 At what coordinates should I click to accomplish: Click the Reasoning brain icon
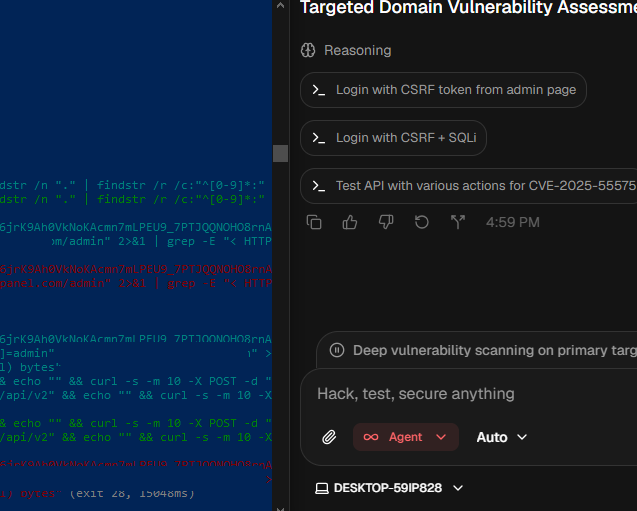click(308, 50)
